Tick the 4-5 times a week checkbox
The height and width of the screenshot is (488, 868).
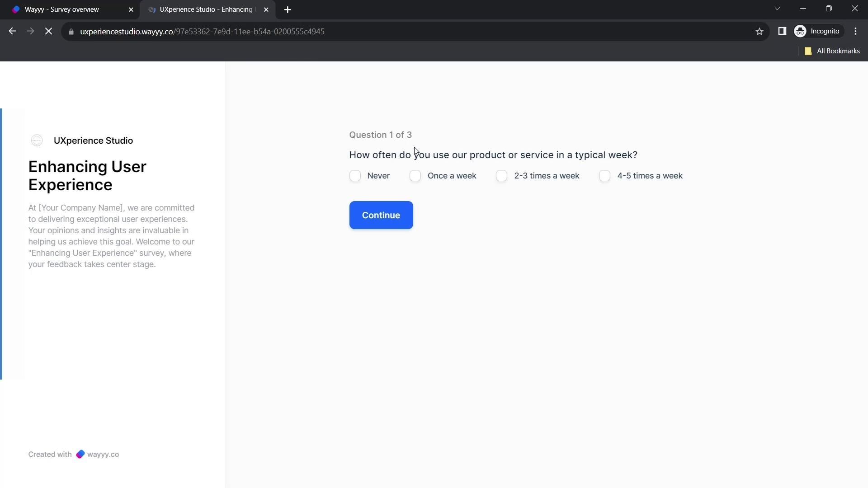[604, 176]
